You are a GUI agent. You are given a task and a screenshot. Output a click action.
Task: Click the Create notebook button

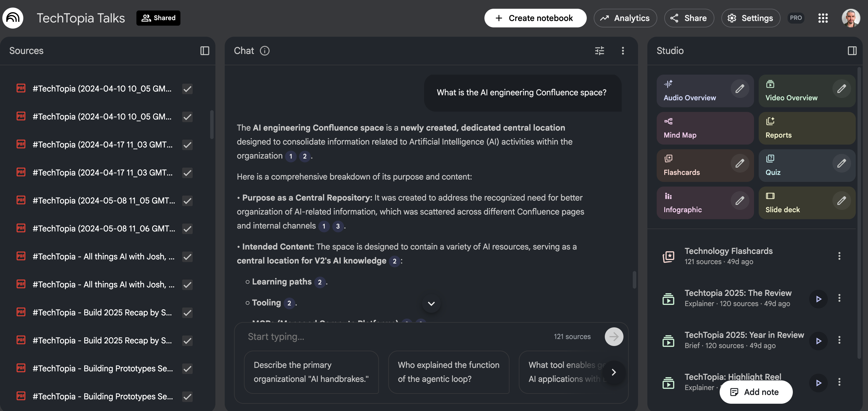coord(535,18)
